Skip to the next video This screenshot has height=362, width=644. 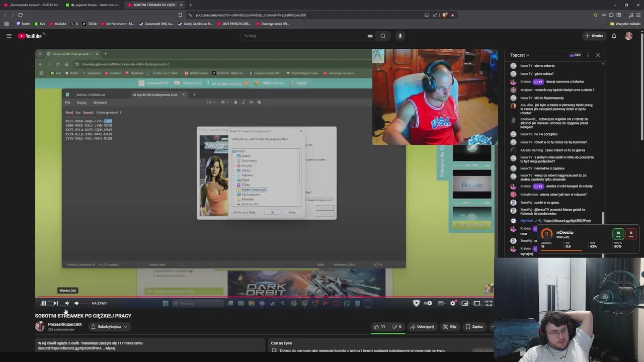coord(55,303)
